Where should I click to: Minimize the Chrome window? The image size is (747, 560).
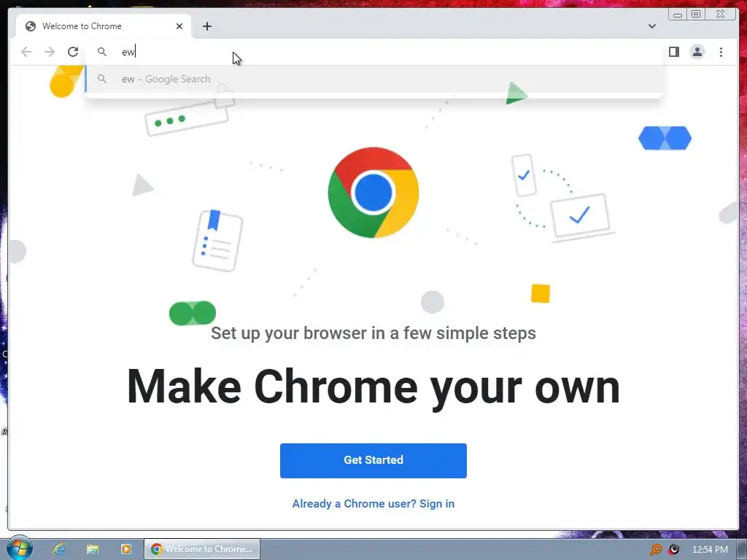(678, 14)
